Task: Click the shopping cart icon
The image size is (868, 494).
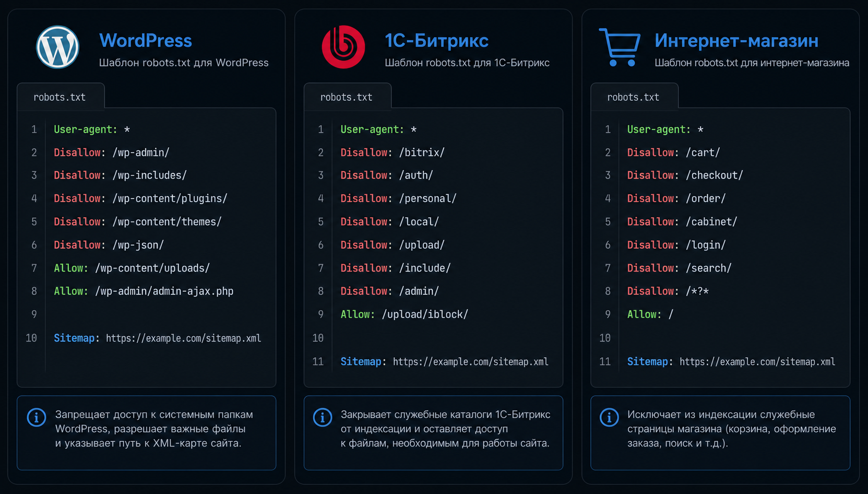Action: point(620,47)
